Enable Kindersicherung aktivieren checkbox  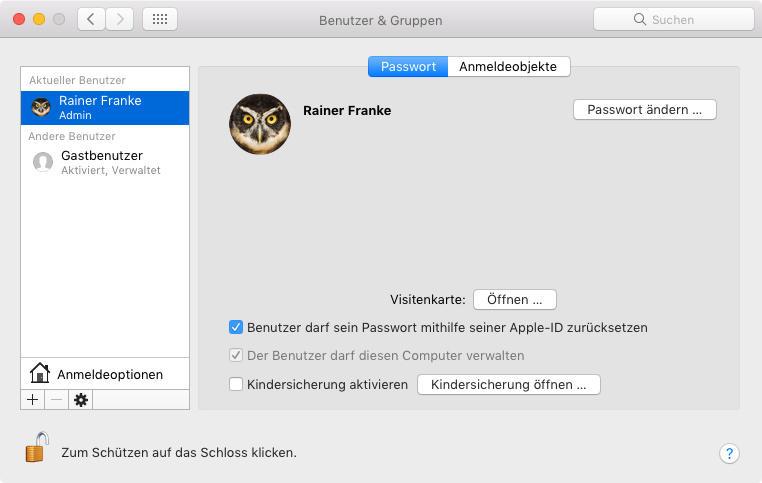(236, 384)
